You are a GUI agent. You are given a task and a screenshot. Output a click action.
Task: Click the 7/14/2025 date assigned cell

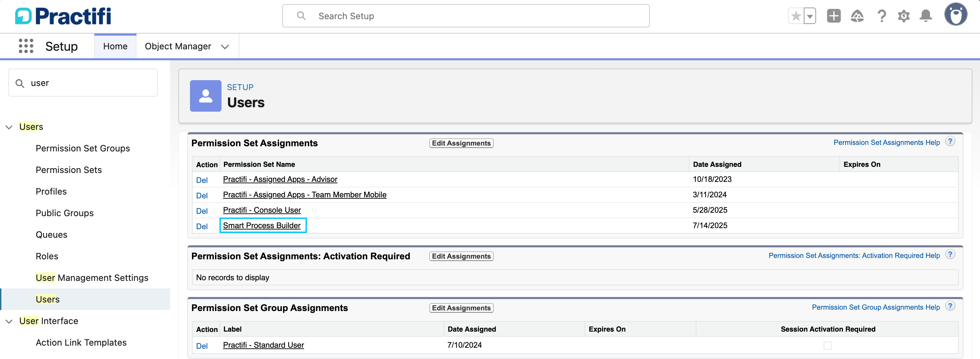(710, 225)
